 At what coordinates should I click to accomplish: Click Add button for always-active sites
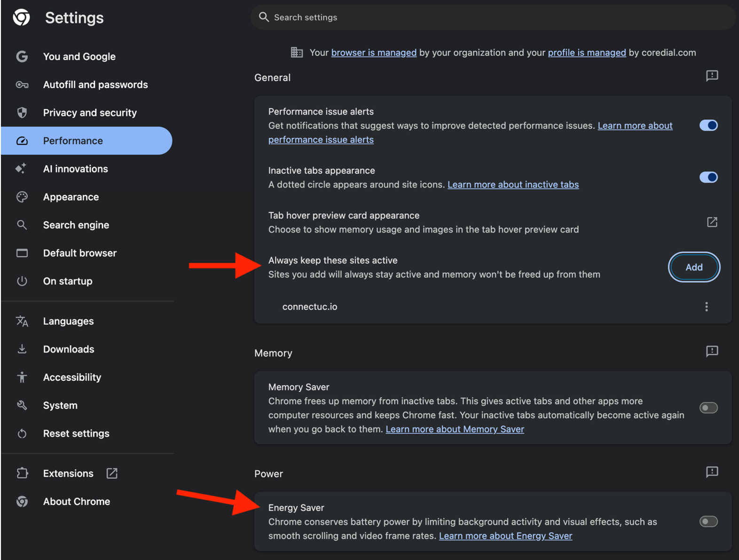tap(694, 267)
